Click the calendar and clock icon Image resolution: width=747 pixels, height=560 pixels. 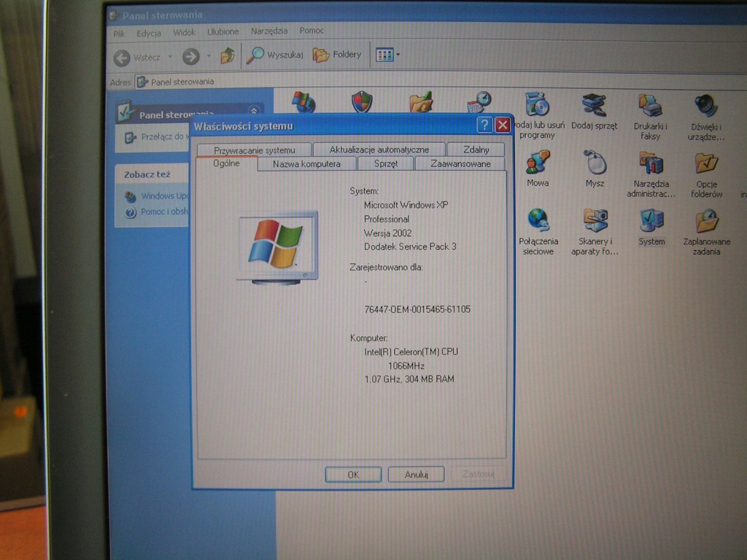[479, 102]
